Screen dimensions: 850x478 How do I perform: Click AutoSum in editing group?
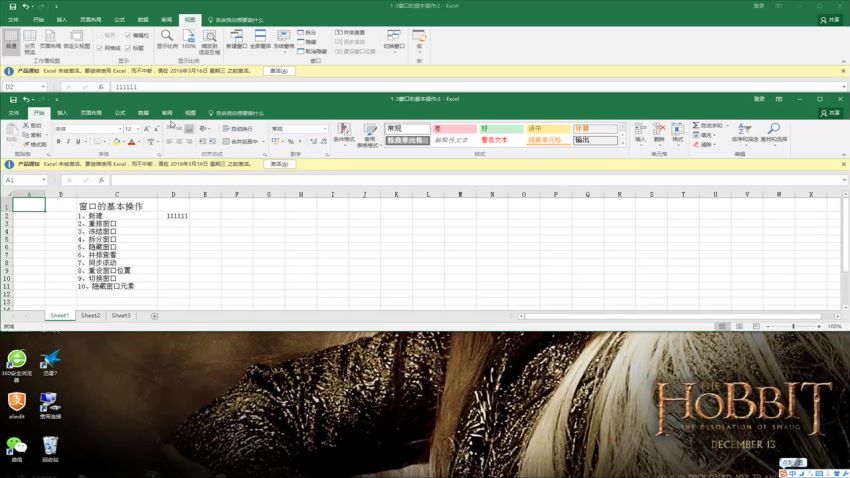coord(708,126)
